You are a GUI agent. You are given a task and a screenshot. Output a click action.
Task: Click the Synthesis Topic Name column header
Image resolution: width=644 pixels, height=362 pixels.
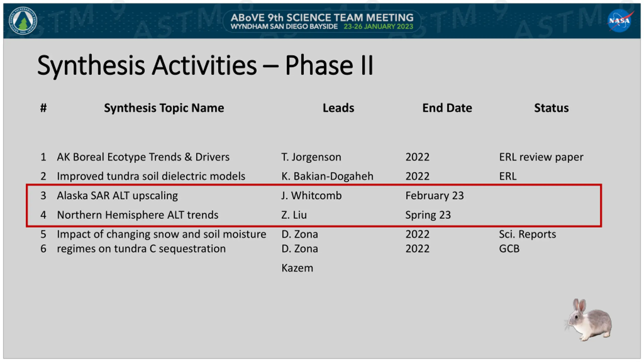[164, 108]
